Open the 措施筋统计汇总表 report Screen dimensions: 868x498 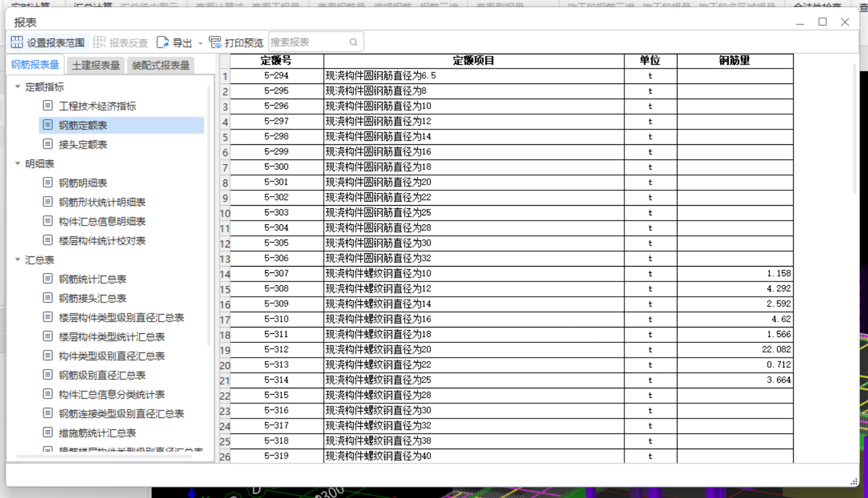click(97, 433)
